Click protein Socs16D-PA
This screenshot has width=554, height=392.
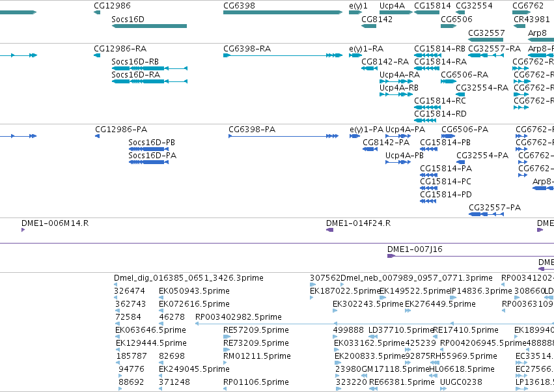[x=148, y=162]
